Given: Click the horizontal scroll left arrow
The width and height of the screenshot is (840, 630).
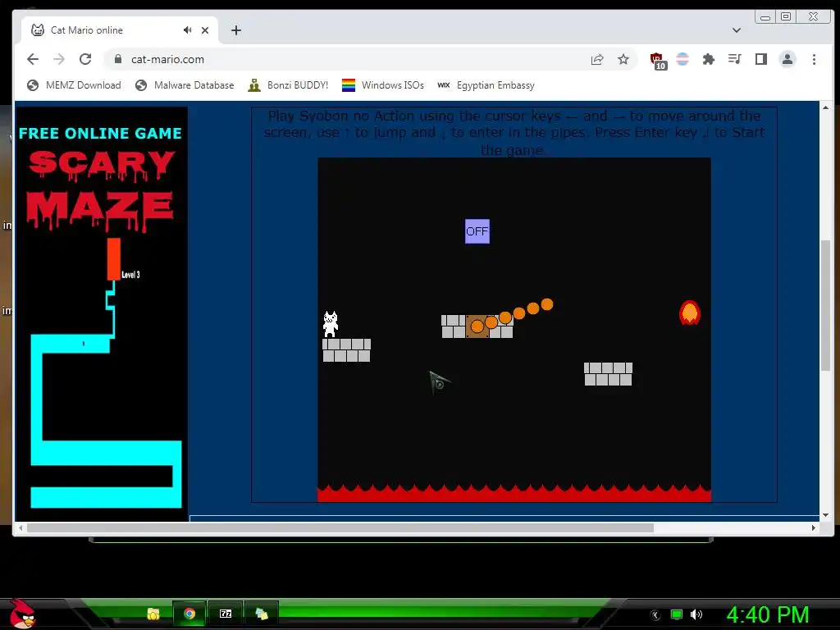Looking at the screenshot, I should click(21, 527).
